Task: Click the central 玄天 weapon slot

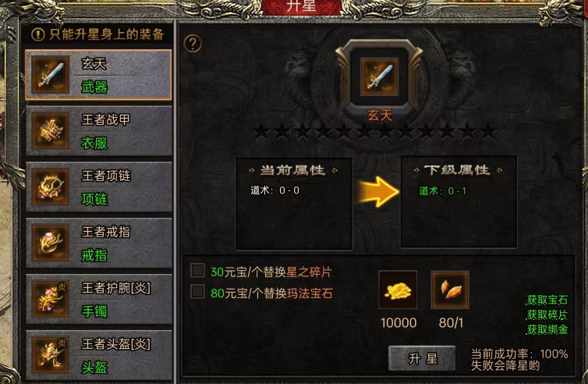Action: coord(379,76)
